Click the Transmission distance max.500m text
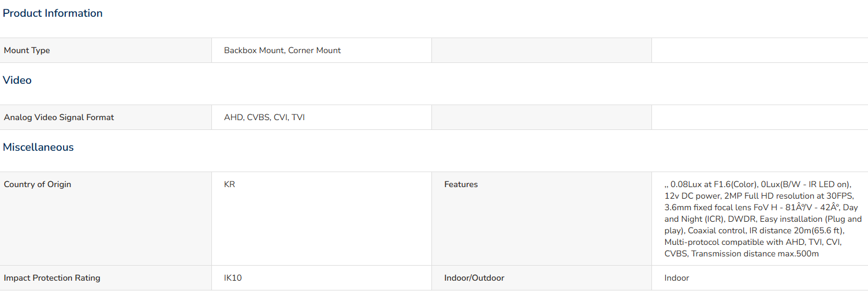 click(755, 254)
